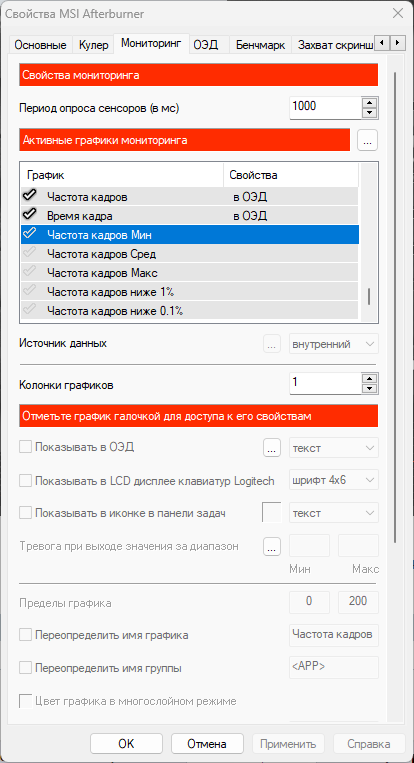414x763 pixels.
Task: Open шрифт 4x6 font dropdown
Action: click(x=334, y=481)
